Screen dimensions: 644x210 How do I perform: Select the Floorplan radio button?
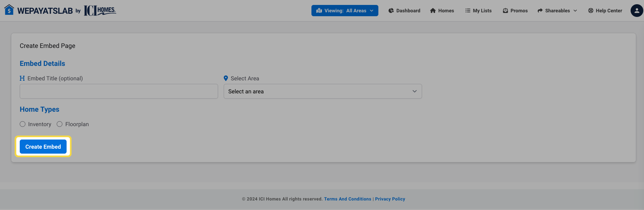(60, 124)
